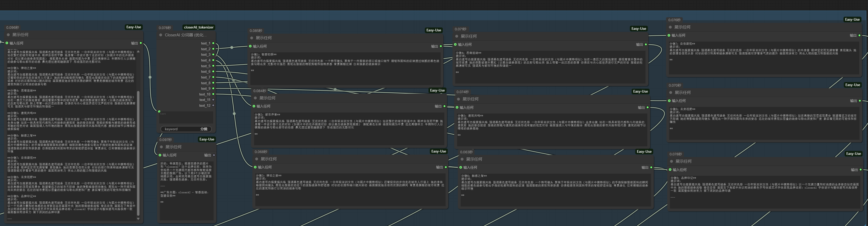The height and width of the screenshot is (226, 868).
Task: Click input port of the 分镜9 品牌印记 node
Action: 670,170
